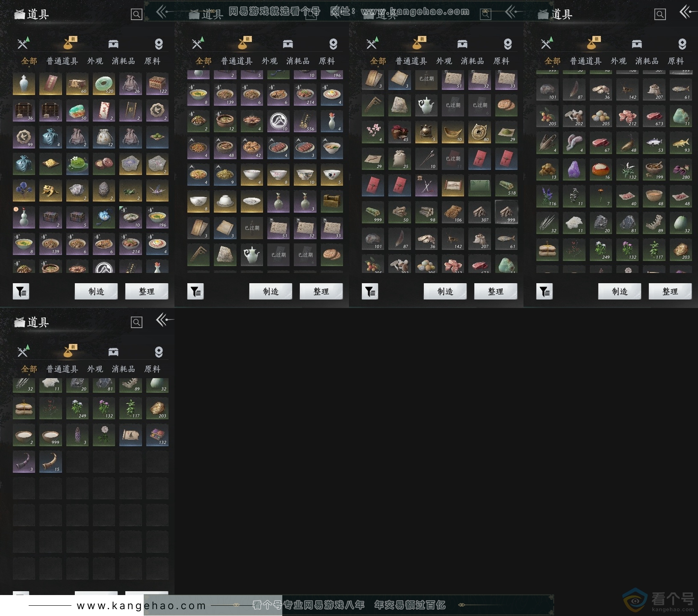This screenshot has height=616, width=698.
Task: Select fish stack of 93 in top-right panel
Action: point(681,143)
